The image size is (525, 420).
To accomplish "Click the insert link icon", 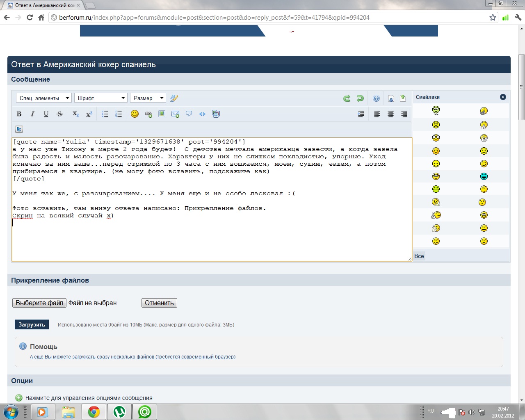I will tap(148, 114).
